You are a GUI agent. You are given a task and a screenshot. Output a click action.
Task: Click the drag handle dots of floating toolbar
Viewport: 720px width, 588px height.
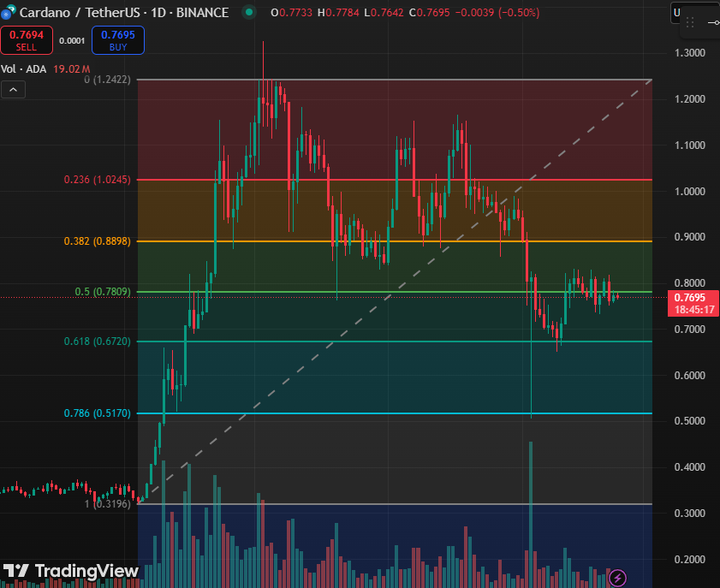pos(690,22)
